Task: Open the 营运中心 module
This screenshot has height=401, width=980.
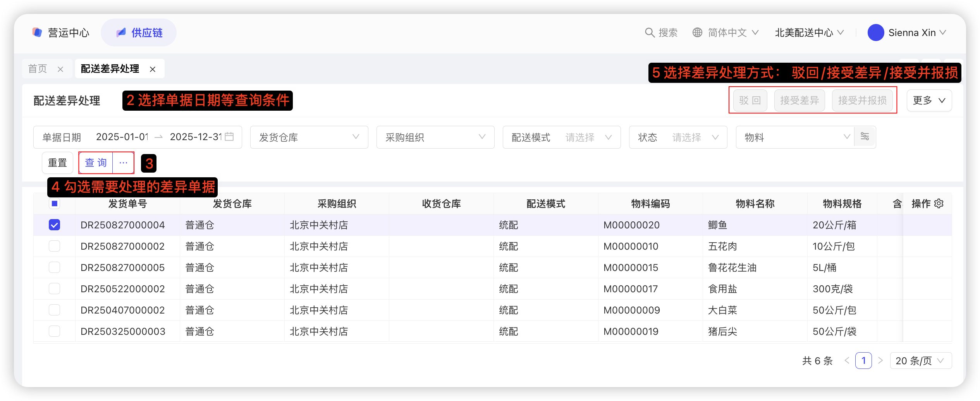Action: click(61, 33)
